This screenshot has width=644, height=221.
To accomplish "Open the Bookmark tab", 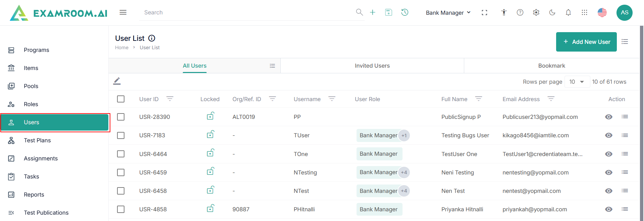I will [x=551, y=66].
